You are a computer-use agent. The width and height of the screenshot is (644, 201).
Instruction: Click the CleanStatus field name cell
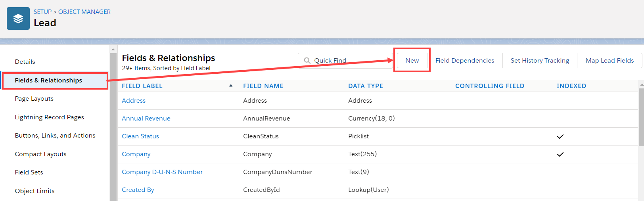point(261,136)
